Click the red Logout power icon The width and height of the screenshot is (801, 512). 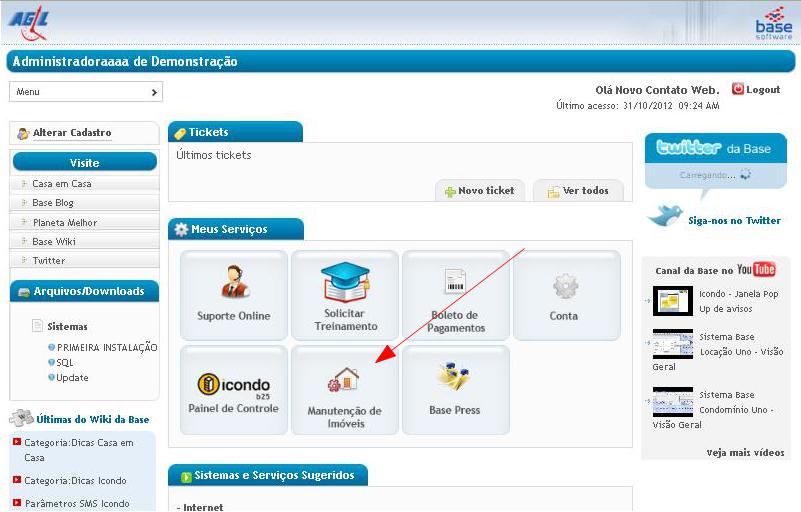point(738,89)
